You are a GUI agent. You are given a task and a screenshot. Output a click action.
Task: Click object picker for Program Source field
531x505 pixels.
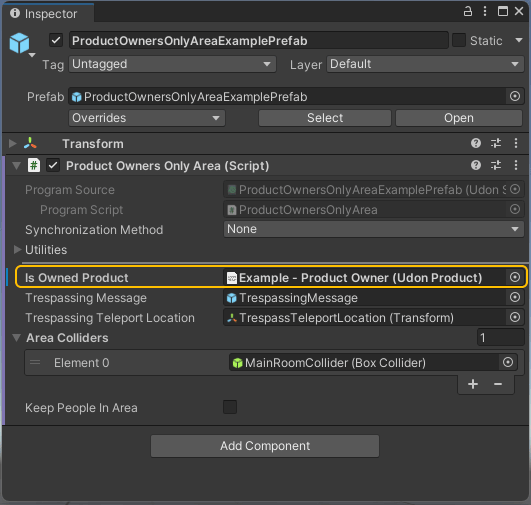tap(515, 189)
